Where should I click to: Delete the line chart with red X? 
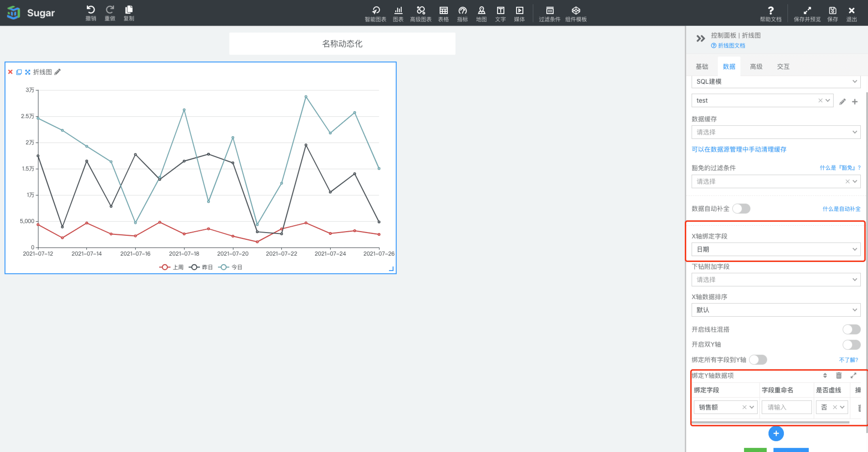[x=10, y=72]
